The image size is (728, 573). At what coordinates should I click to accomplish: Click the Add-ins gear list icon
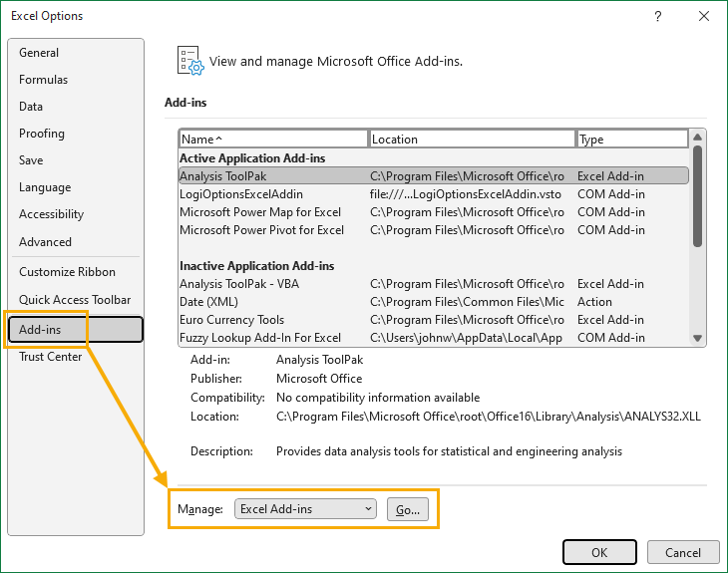click(189, 61)
